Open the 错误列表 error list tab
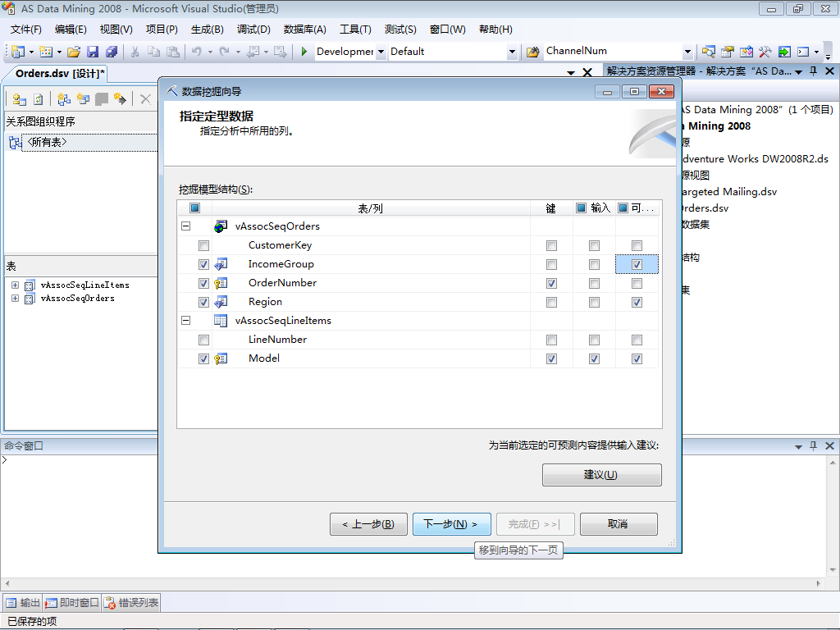 (x=131, y=603)
